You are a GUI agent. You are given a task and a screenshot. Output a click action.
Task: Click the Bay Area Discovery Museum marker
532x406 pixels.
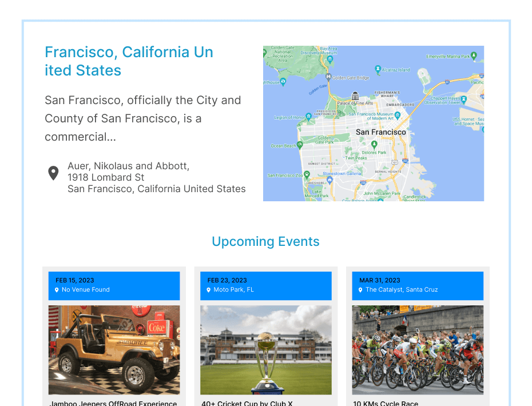(330, 58)
